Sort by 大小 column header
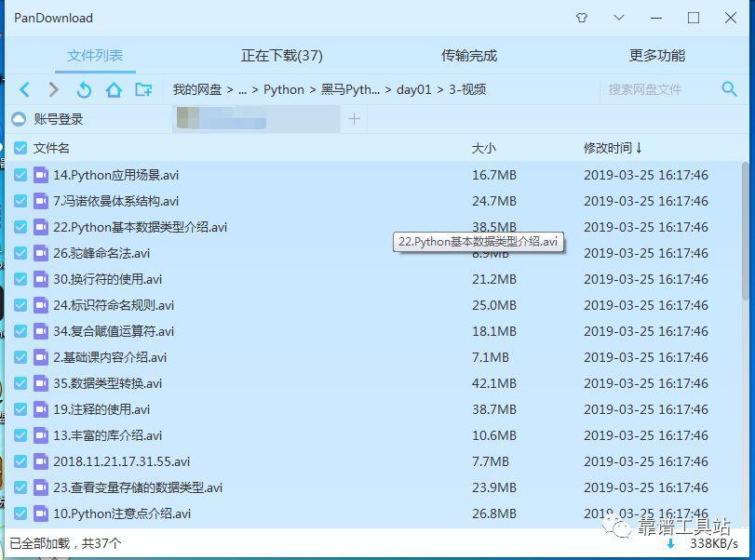 [483, 148]
